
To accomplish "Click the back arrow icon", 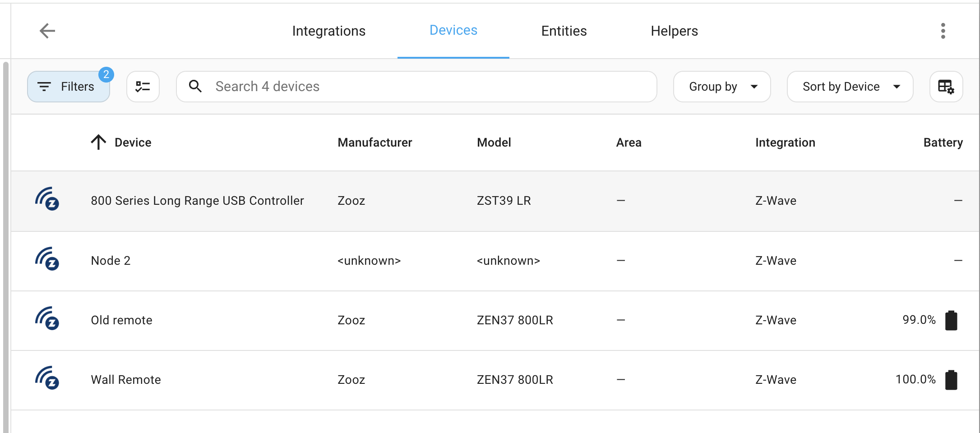I will click(47, 31).
